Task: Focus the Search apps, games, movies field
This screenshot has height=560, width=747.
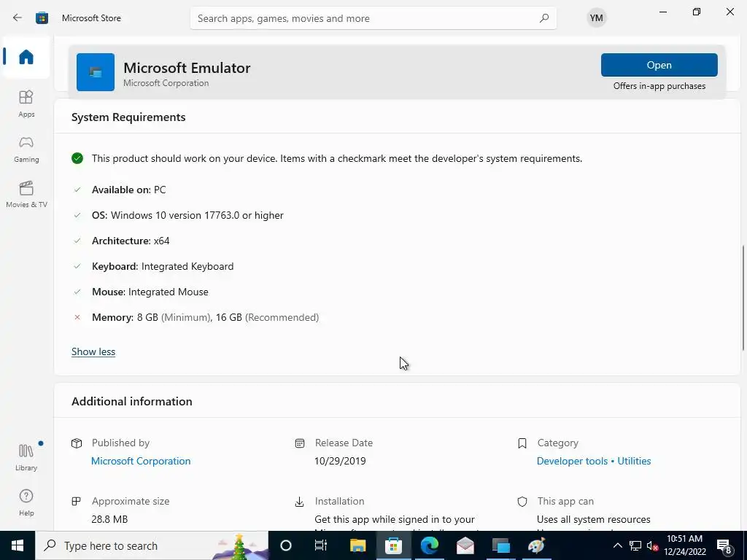Action: (373, 18)
